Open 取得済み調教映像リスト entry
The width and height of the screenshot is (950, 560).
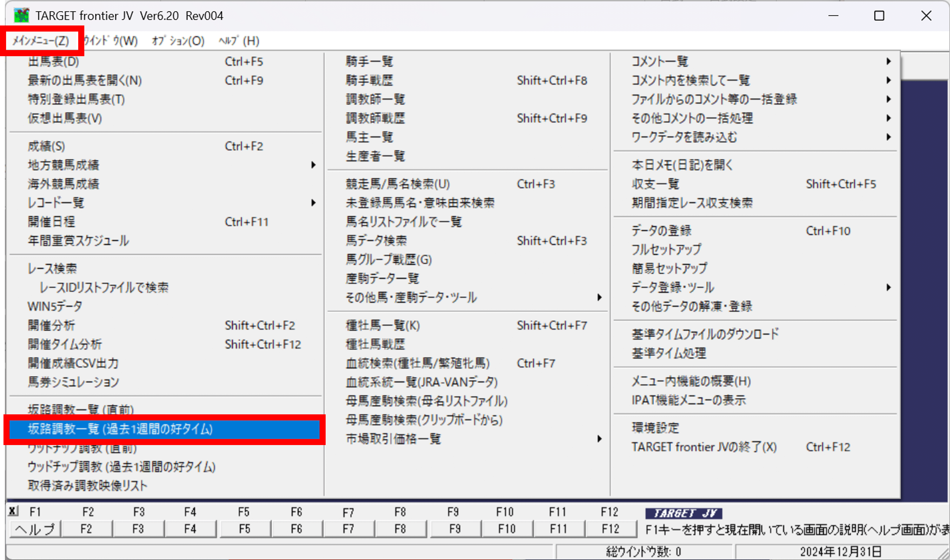tap(165, 486)
